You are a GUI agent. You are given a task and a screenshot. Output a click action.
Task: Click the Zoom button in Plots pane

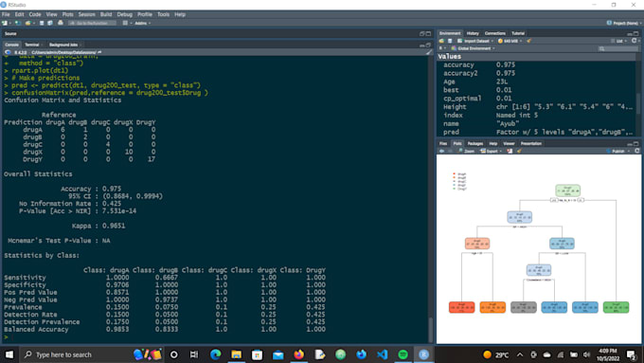click(466, 151)
